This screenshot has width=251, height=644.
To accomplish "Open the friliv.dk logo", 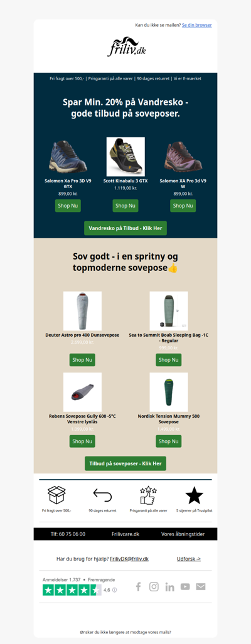I will (x=127, y=47).
